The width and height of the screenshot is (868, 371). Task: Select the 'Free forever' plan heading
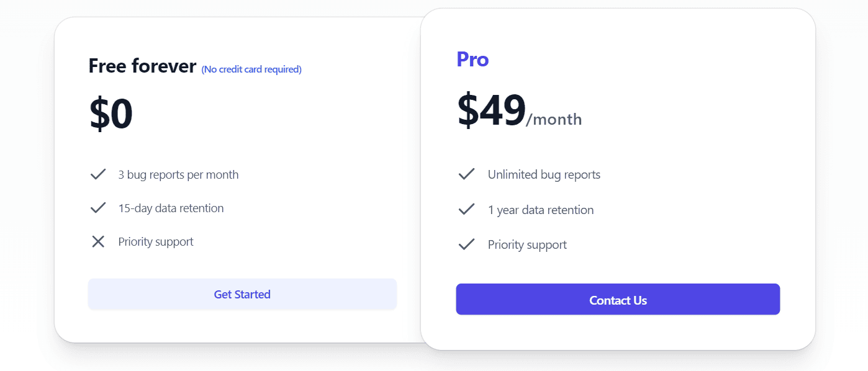click(142, 66)
